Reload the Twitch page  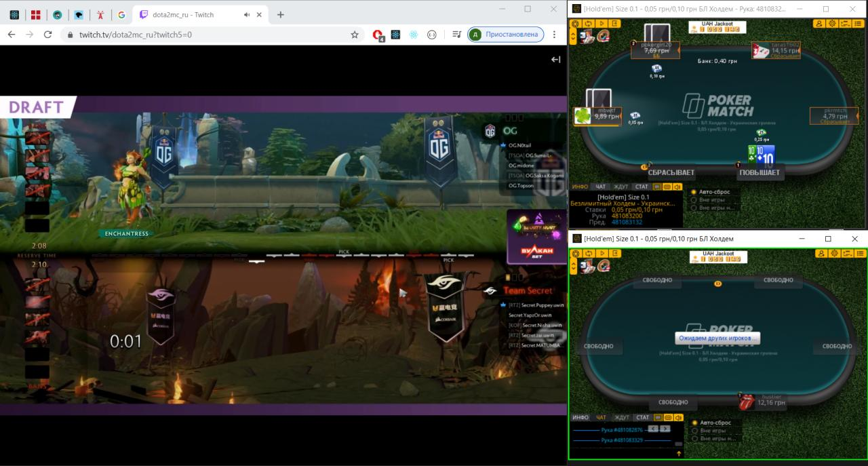[x=47, y=34]
